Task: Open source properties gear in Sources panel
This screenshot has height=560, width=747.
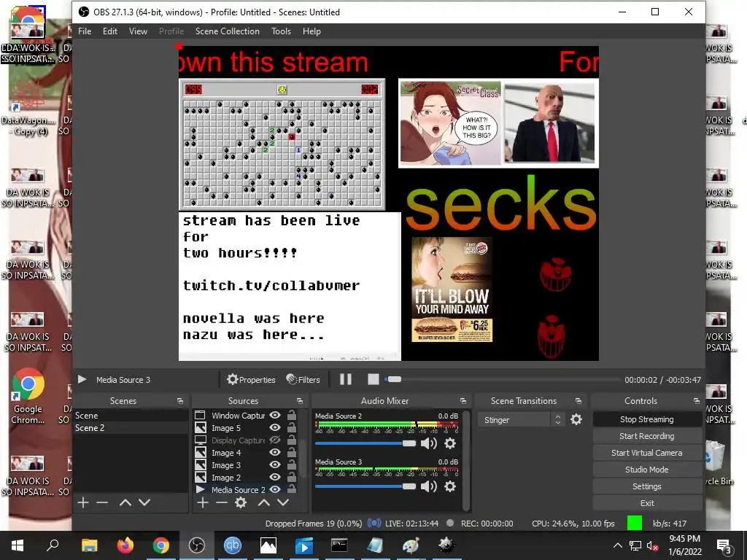Action: point(241,502)
